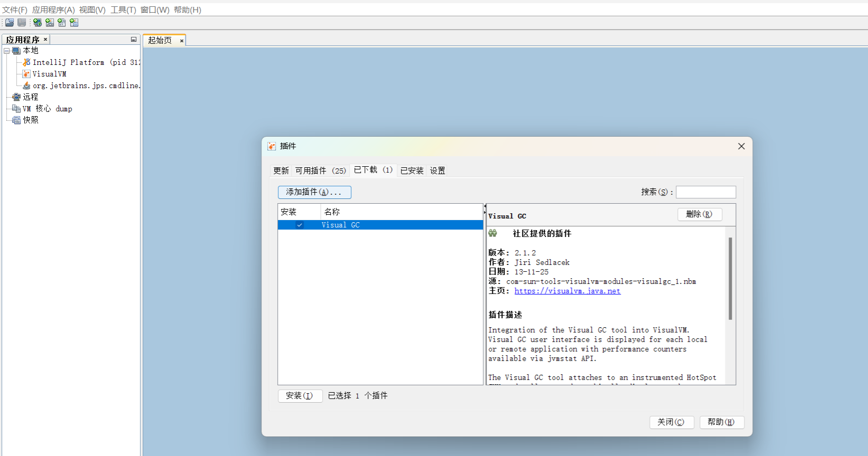Open the 工具(T) menu
The image size is (868, 456).
click(x=123, y=10)
